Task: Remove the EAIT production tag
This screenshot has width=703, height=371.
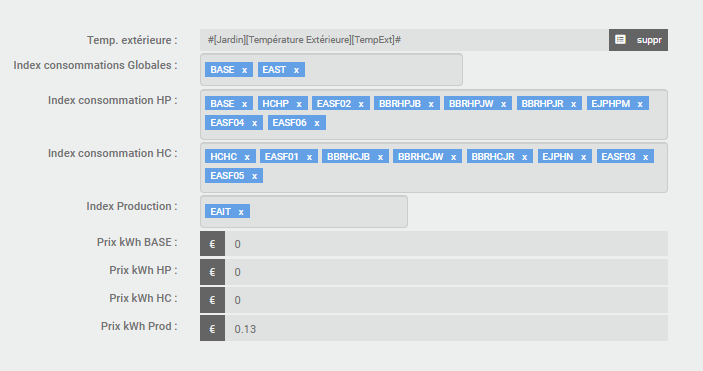Action: tap(241, 212)
